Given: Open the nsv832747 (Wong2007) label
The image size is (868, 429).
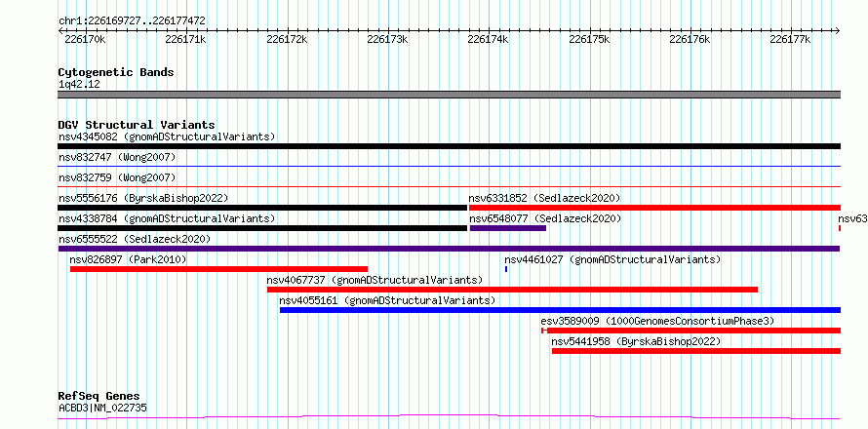Looking at the screenshot, I should tap(117, 157).
